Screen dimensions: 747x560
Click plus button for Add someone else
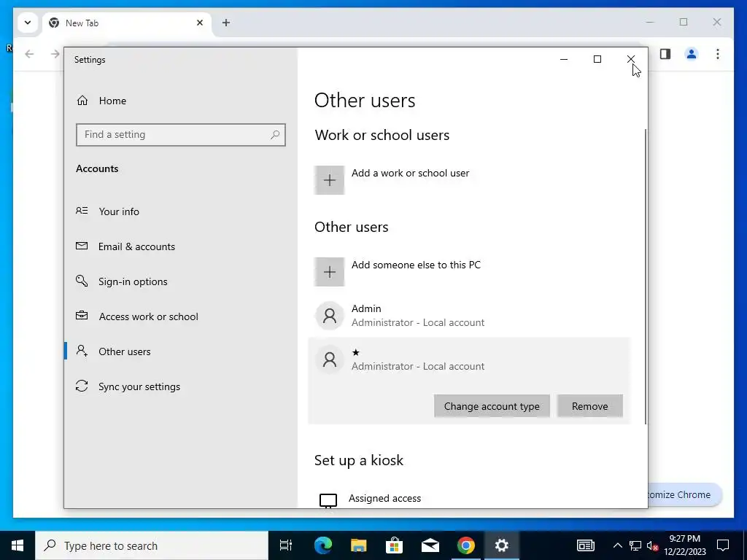point(329,272)
